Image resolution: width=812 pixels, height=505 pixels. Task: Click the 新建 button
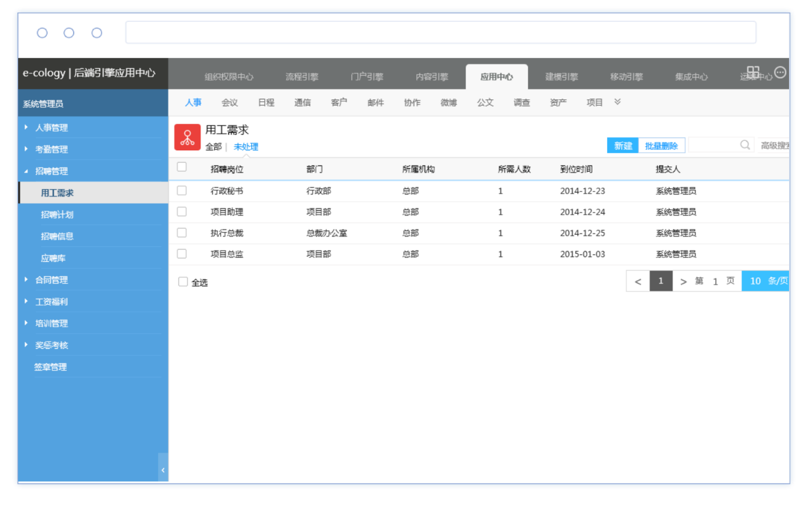click(622, 146)
